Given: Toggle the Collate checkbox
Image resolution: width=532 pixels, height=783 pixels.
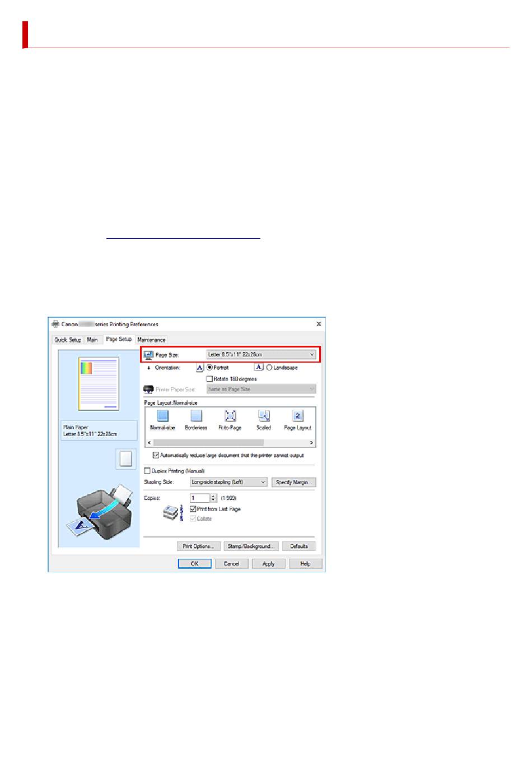Looking at the screenshot, I should point(193,518).
